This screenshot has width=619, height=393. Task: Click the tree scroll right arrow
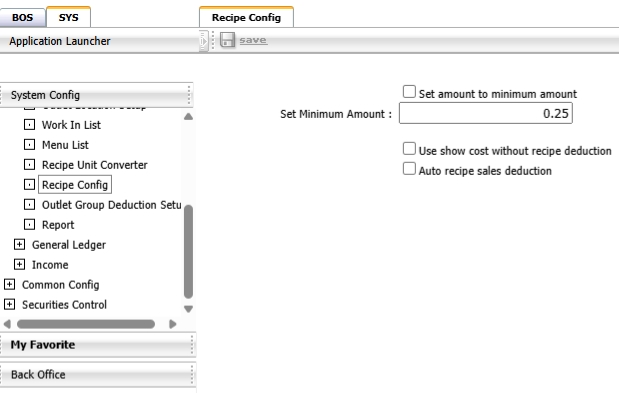173,324
